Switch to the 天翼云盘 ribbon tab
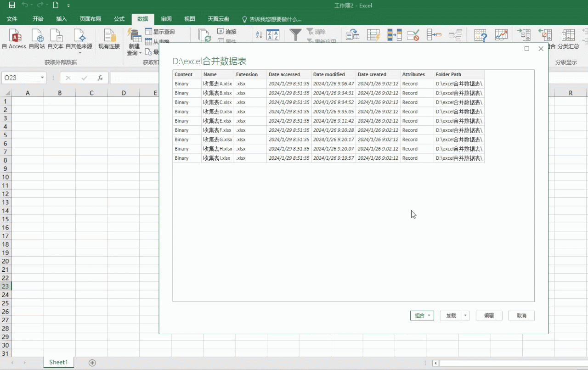The height and width of the screenshot is (370, 588). coord(218,19)
